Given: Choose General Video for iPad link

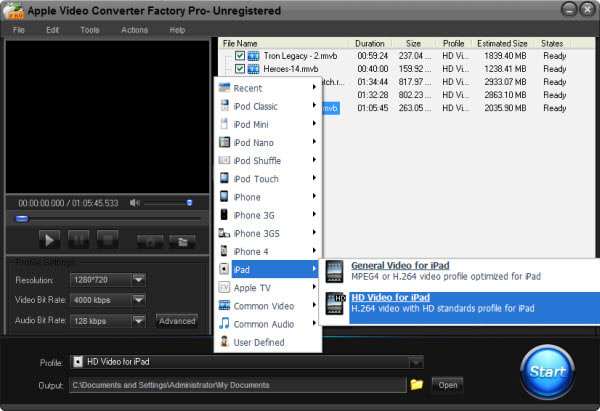Looking at the screenshot, I should 400,265.
